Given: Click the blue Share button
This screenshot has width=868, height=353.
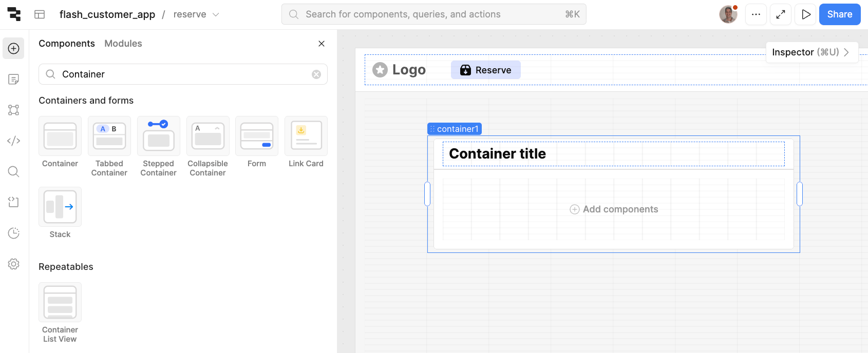Looking at the screenshot, I should pyautogui.click(x=839, y=14).
